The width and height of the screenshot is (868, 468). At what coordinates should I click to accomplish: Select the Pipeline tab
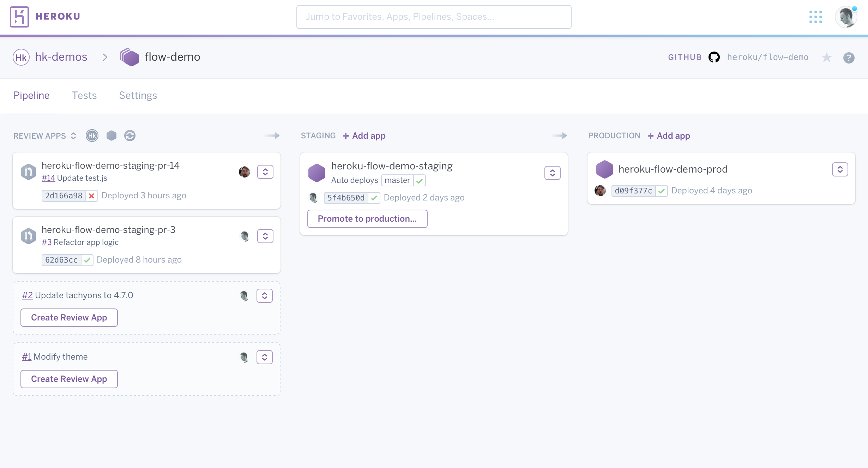tap(31, 96)
